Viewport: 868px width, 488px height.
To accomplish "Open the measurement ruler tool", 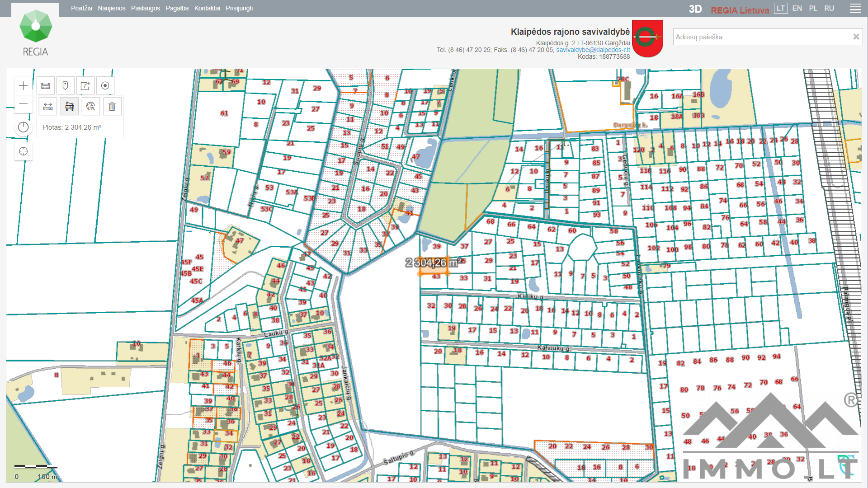I will (46, 86).
